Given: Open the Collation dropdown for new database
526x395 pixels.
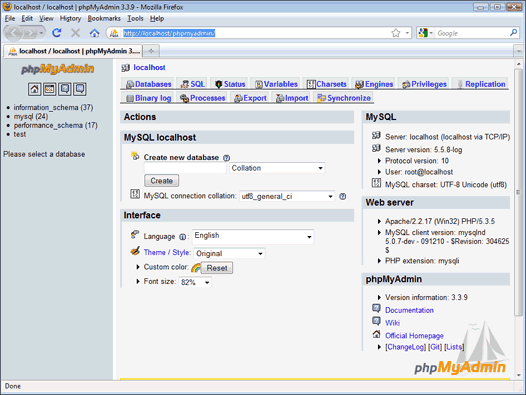Looking at the screenshot, I should click(277, 168).
